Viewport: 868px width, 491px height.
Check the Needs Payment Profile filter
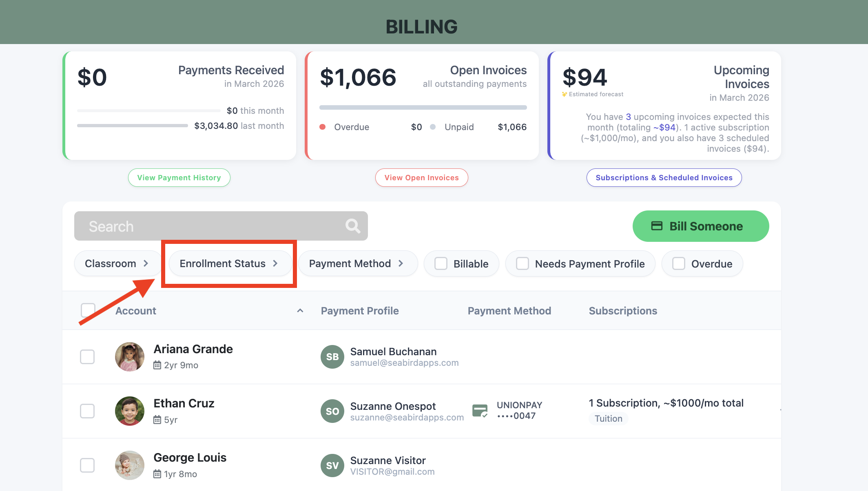[x=523, y=263]
